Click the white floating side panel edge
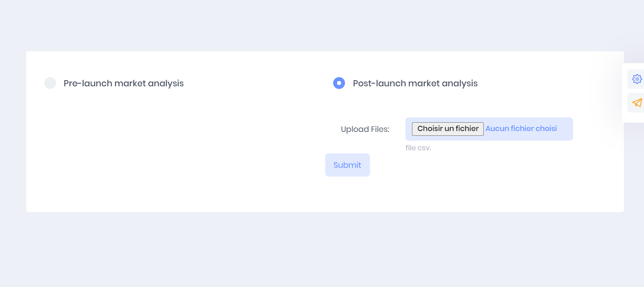Image resolution: width=644 pixels, height=287 pixels. [x=625, y=93]
